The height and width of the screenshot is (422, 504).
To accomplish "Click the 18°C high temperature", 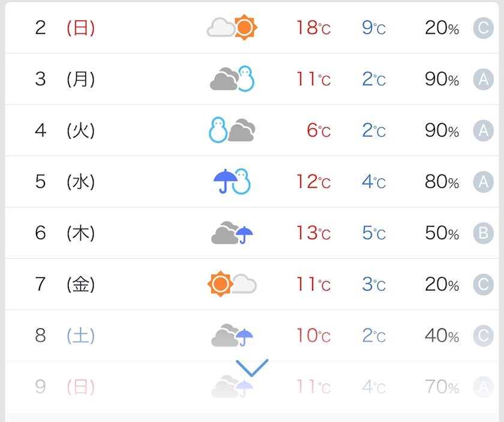I will 313,28.
